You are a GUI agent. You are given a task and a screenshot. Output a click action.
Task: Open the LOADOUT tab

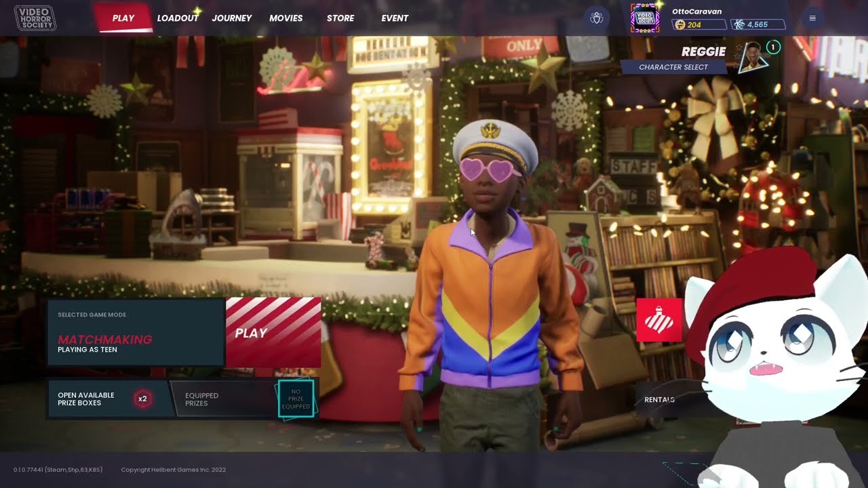178,18
